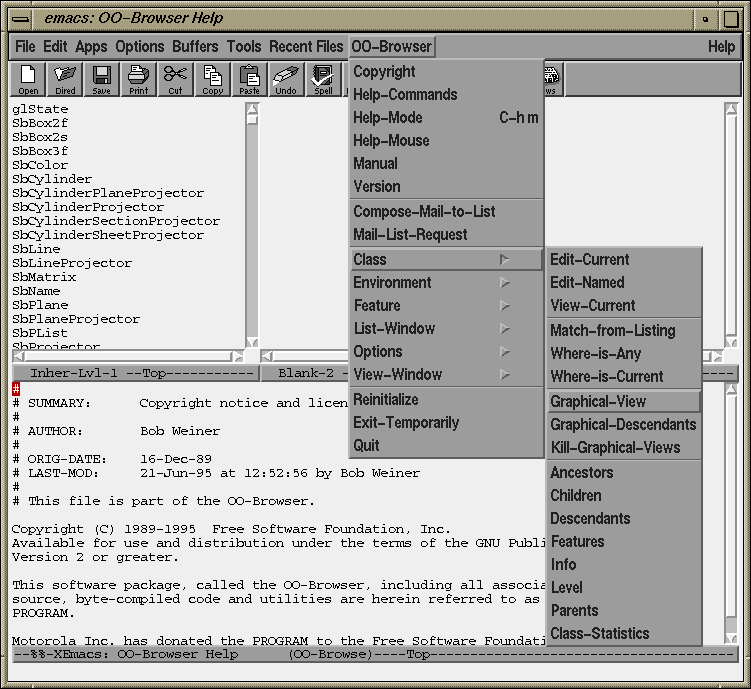The height and width of the screenshot is (689, 751).
Task: Choose Exit-Temporarily
Action: (x=447, y=422)
